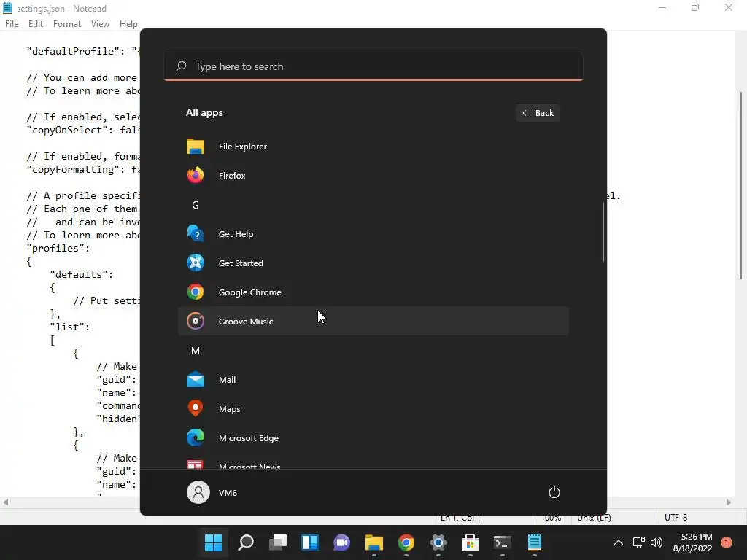This screenshot has width=747, height=560.
Task: Click Notepad horizontal scroll right arrow
Action: (729, 502)
